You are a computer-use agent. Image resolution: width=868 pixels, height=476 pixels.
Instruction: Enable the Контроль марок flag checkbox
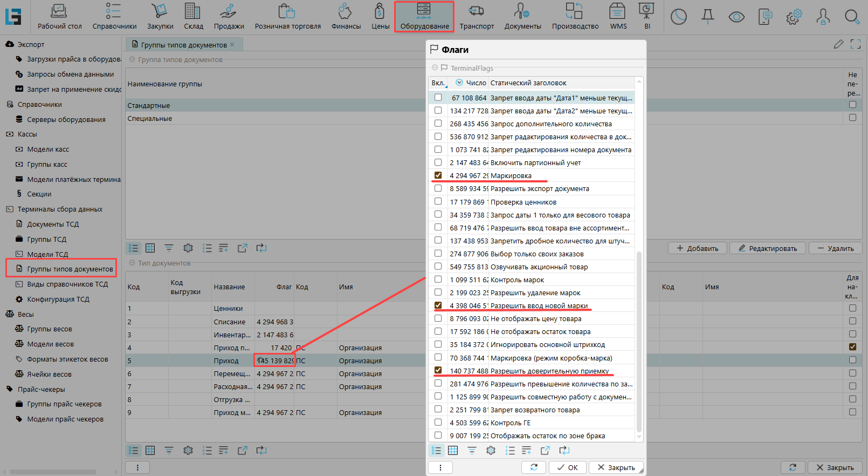click(438, 280)
